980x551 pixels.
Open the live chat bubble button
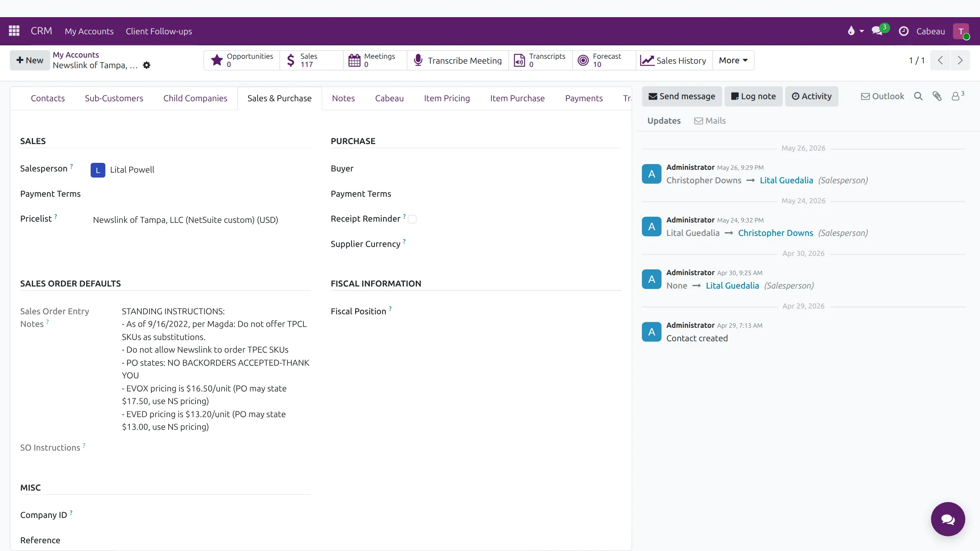948,519
